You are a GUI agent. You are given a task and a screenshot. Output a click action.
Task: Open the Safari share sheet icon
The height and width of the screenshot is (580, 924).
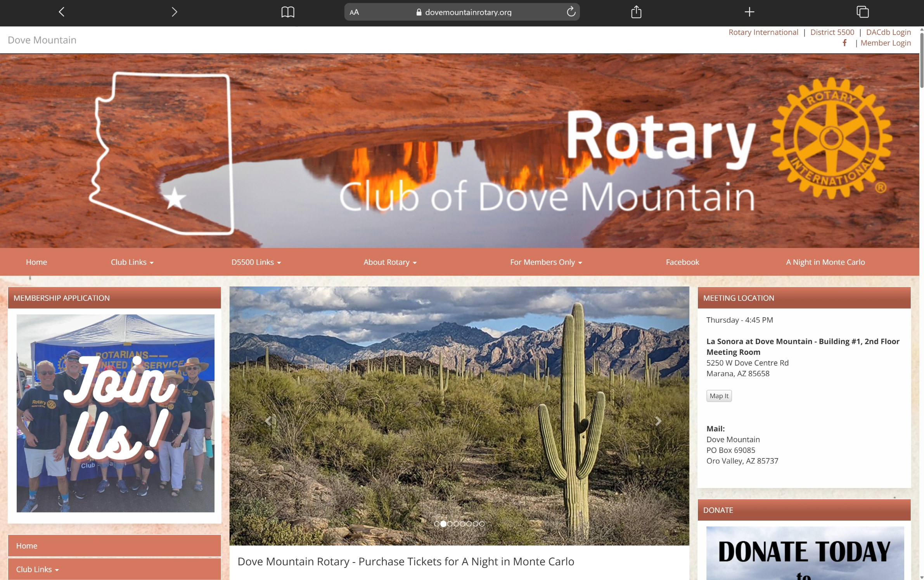636,12
